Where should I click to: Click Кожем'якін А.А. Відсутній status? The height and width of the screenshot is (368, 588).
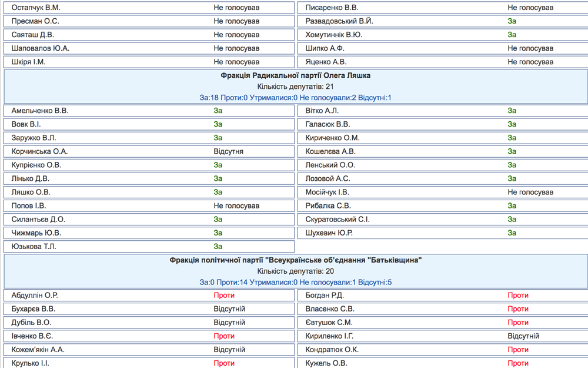tap(229, 350)
